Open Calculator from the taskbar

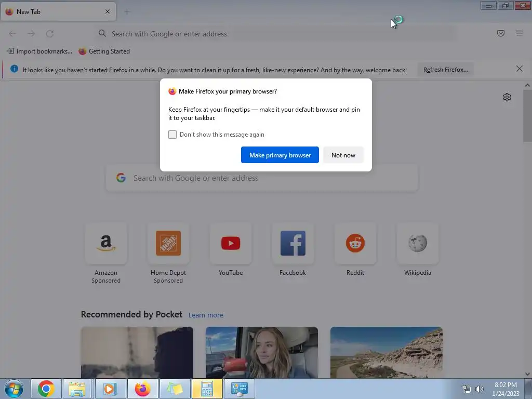coord(207,389)
